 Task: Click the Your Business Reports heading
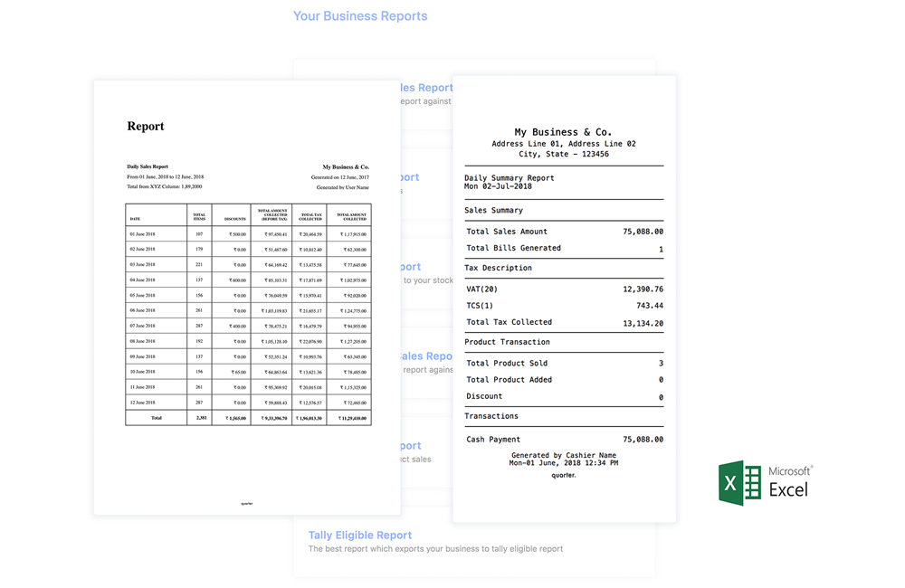point(360,16)
